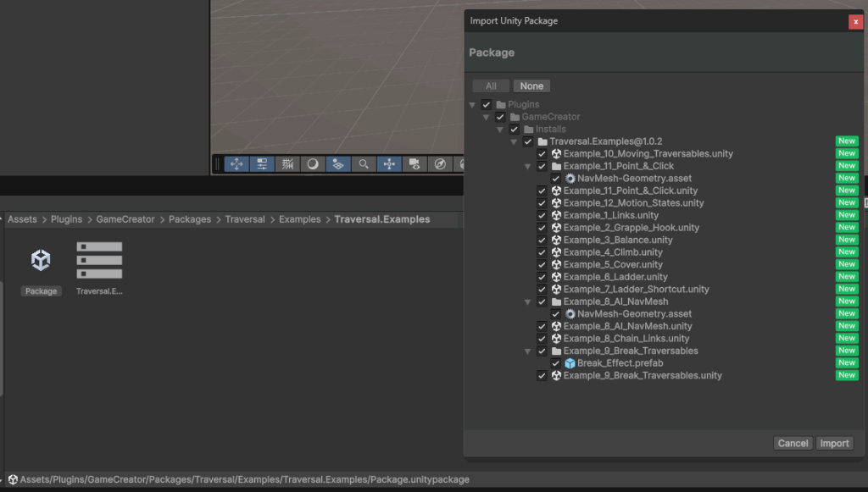Click the Unity icon beside Example_4_Climb.unity
This screenshot has width=868, height=492.
(556, 252)
